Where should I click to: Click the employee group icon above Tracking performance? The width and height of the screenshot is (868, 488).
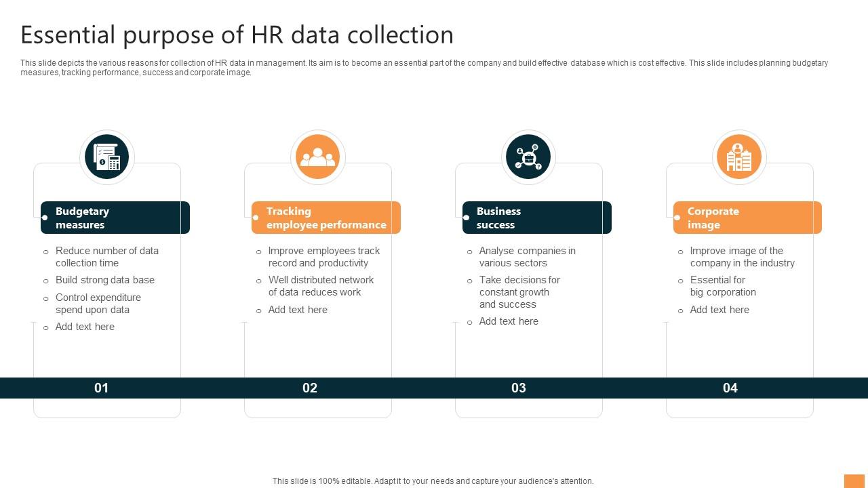[318, 157]
